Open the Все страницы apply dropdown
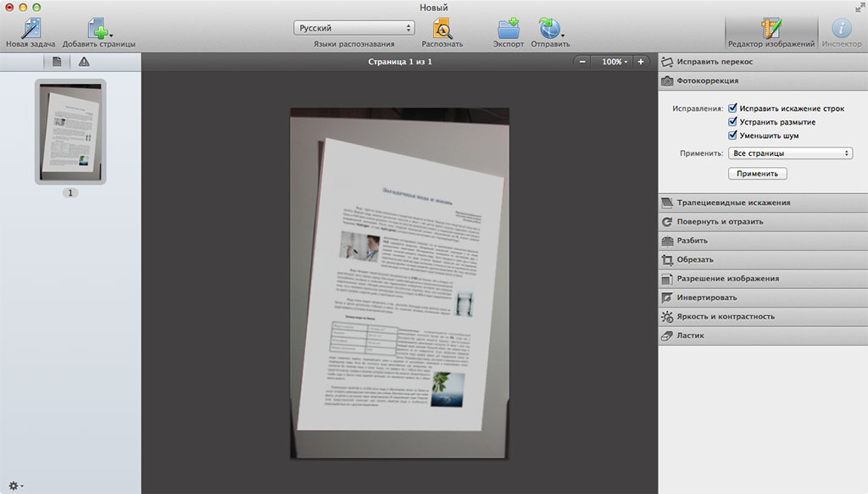The image size is (868, 494). point(789,153)
